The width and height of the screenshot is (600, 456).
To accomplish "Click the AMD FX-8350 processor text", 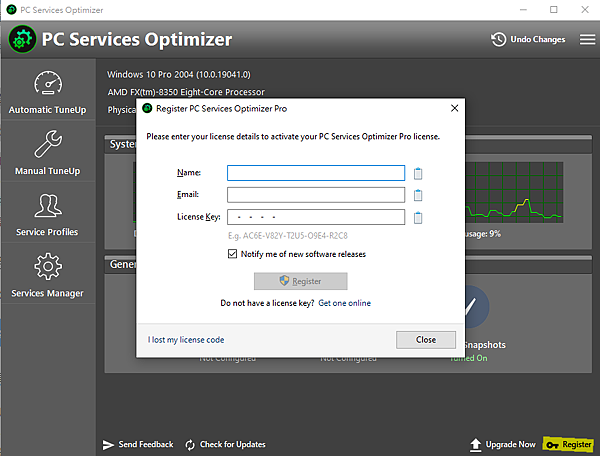I will (186, 92).
